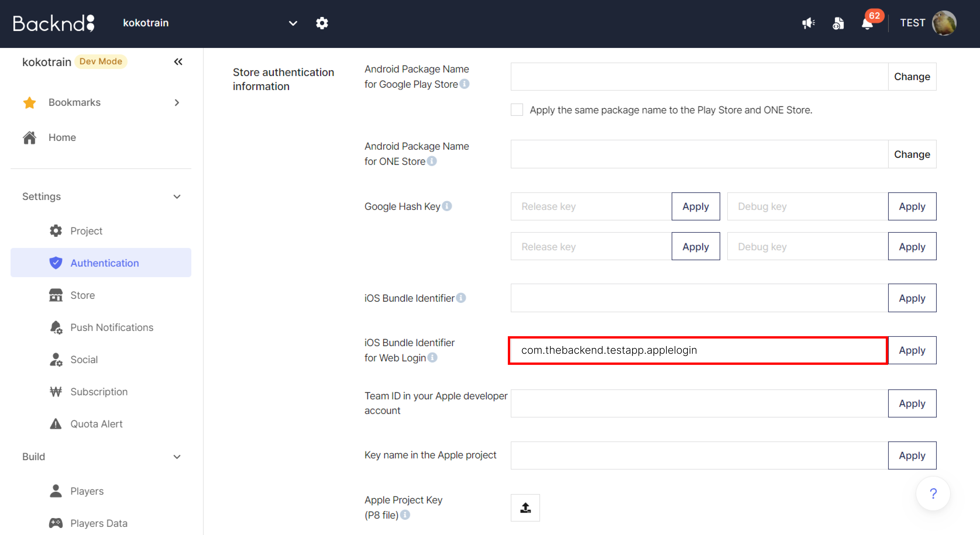
Task: Click the com.thebackend.testapp.applelogin field
Action: [698, 350]
